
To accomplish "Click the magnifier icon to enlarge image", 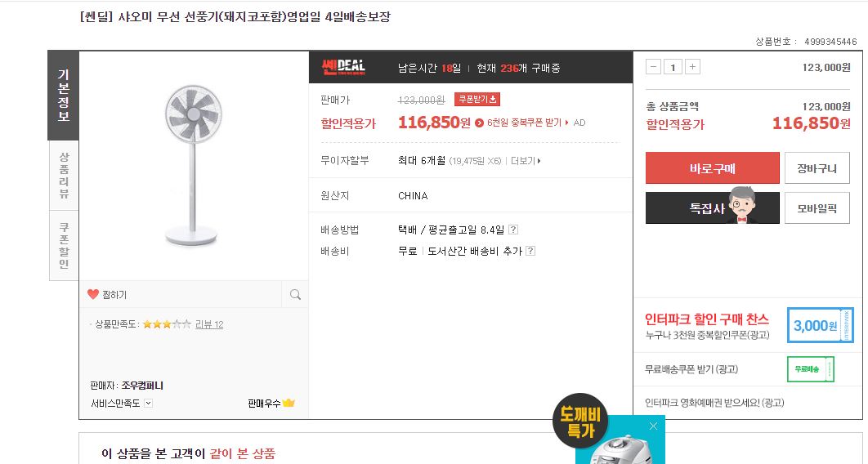I will [x=295, y=294].
